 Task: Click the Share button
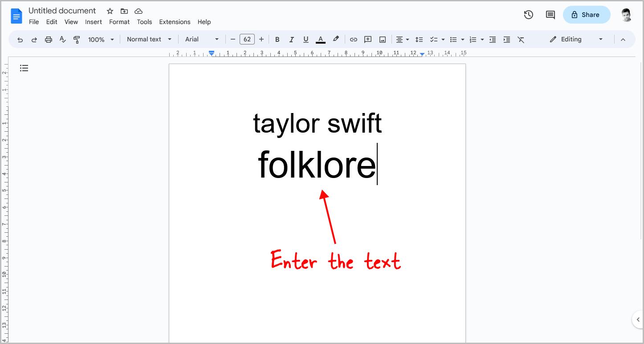pyautogui.click(x=587, y=15)
